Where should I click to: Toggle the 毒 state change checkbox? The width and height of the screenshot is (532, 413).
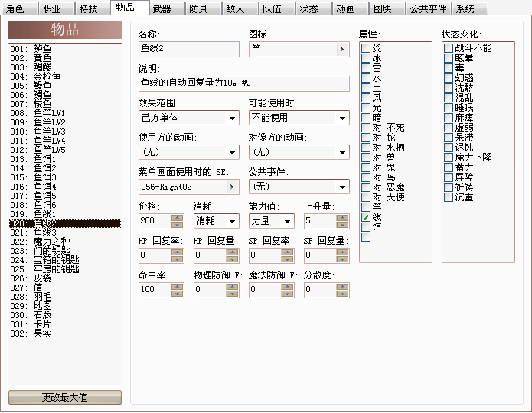pyautogui.click(x=449, y=68)
